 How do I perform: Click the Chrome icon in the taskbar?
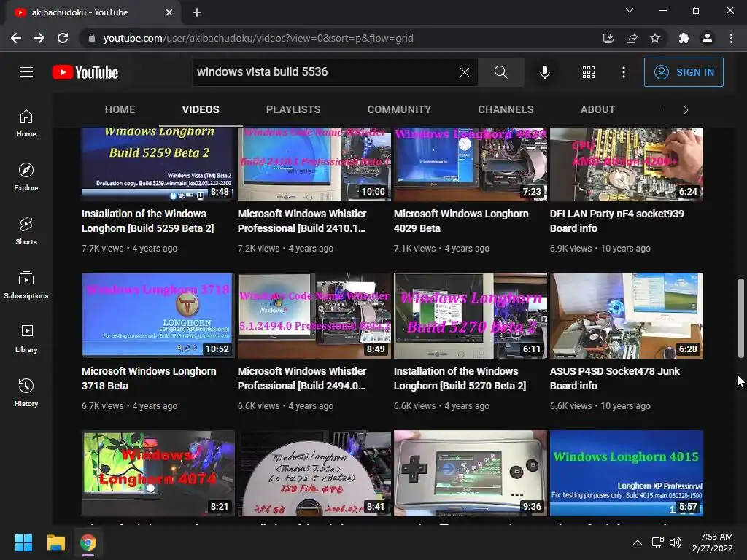[x=88, y=542]
